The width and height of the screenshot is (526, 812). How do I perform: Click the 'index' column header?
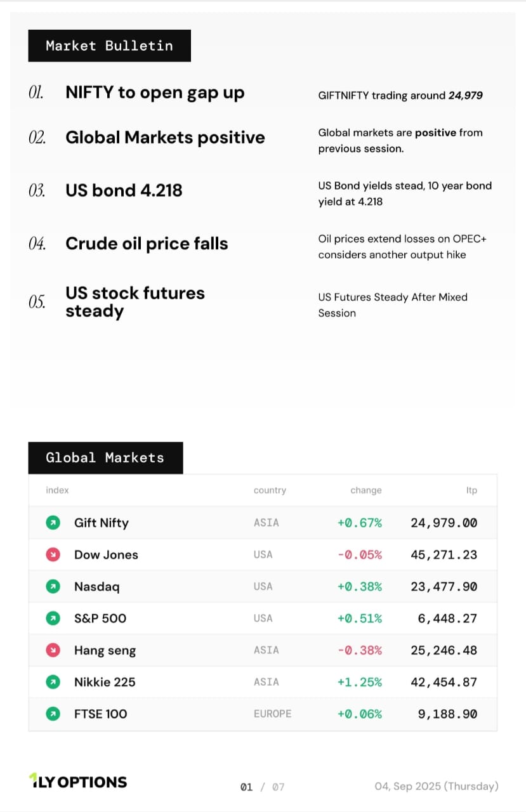[x=57, y=490]
